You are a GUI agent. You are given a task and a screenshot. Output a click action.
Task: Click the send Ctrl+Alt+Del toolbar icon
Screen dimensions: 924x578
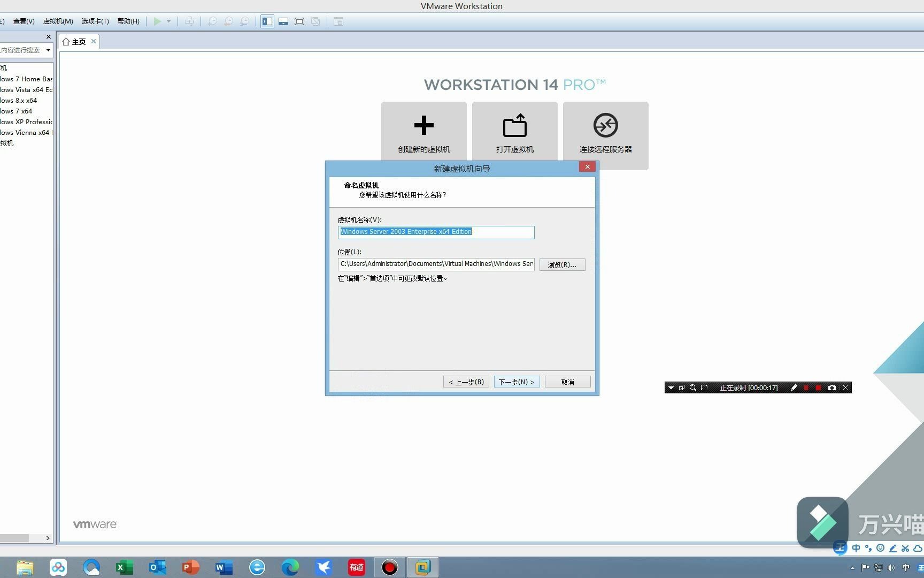189,21
